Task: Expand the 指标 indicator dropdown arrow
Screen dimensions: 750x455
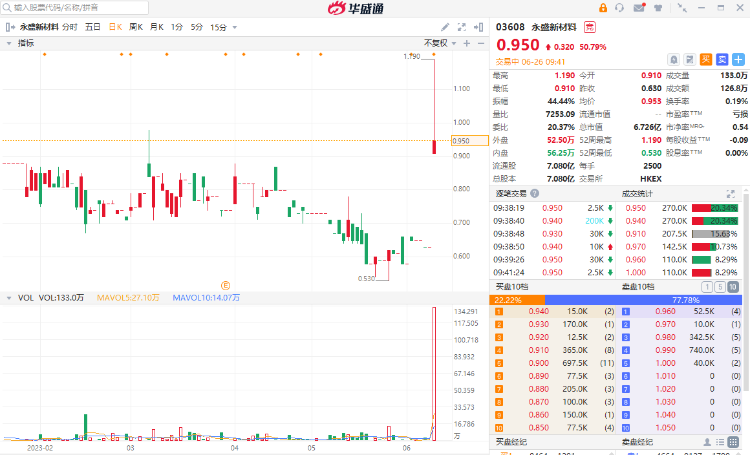Action: click(x=9, y=43)
